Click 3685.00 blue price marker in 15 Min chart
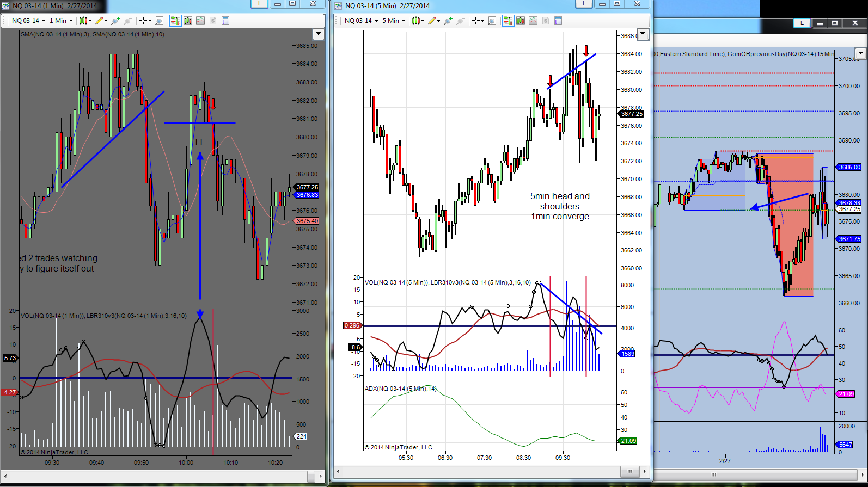Image resolution: width=868 pixels, height=487 pixels. click(849, 167)
